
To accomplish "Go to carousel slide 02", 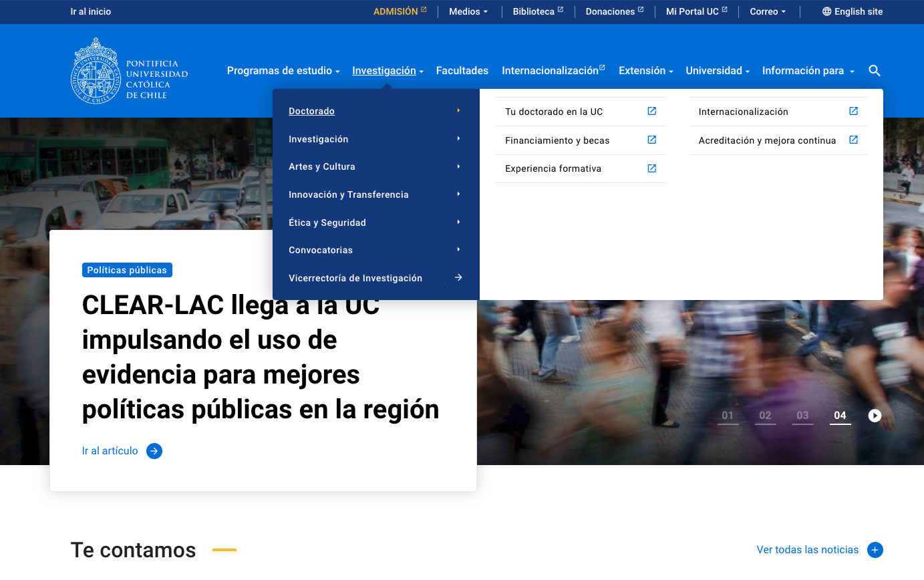I will (x=766, y=416).
